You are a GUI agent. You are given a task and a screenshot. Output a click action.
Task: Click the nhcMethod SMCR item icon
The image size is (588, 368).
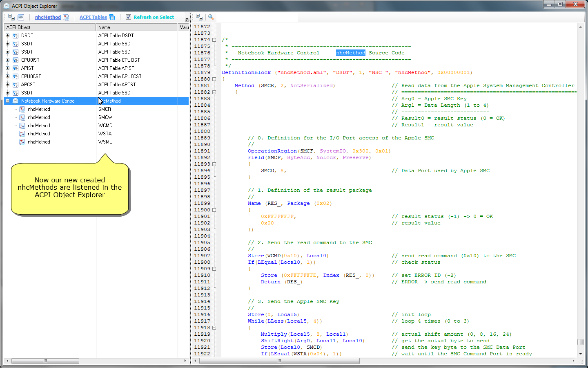[x=22, y=109]
